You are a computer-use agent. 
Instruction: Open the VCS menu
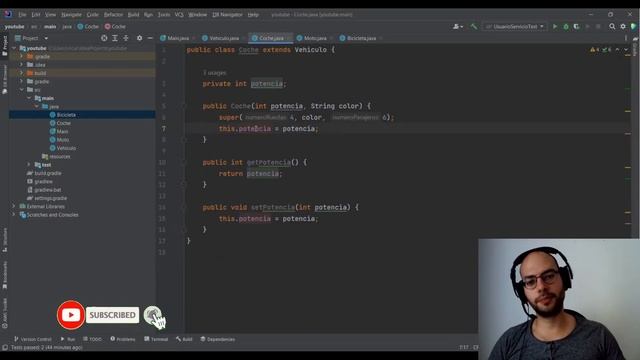(179, 15)
